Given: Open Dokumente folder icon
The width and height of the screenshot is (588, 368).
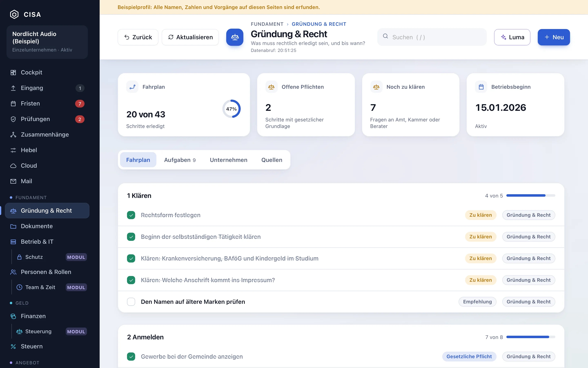Looking at the screenshot, I should [x=13, y=226].
